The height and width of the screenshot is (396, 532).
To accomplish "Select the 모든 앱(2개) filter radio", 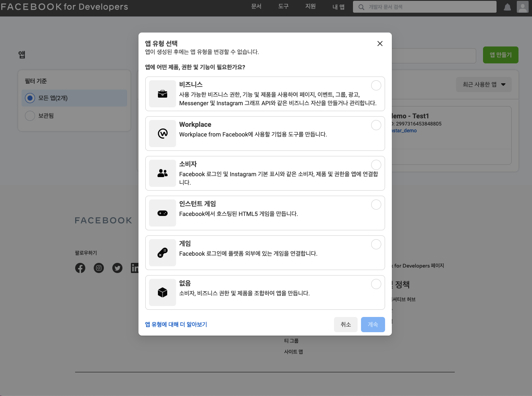I will (30, 98).
